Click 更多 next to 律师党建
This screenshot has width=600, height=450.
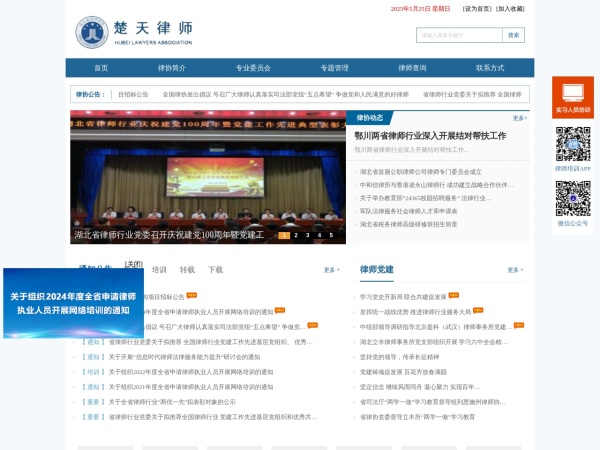point(515,270)
